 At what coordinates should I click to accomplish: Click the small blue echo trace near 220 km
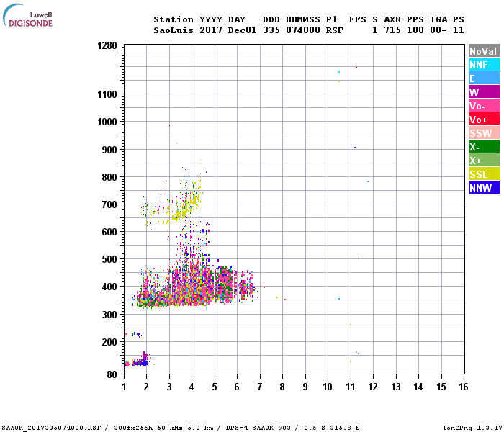pos(138,335)
